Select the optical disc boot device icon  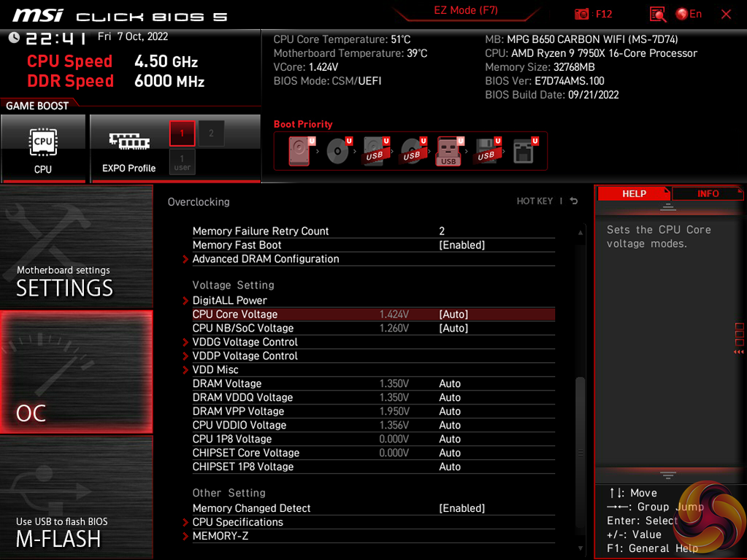click(x=337, y=151)
